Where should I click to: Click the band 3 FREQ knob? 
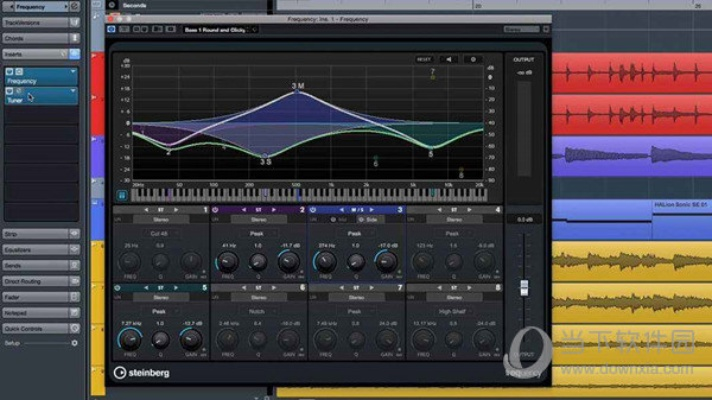pos(326,262)
